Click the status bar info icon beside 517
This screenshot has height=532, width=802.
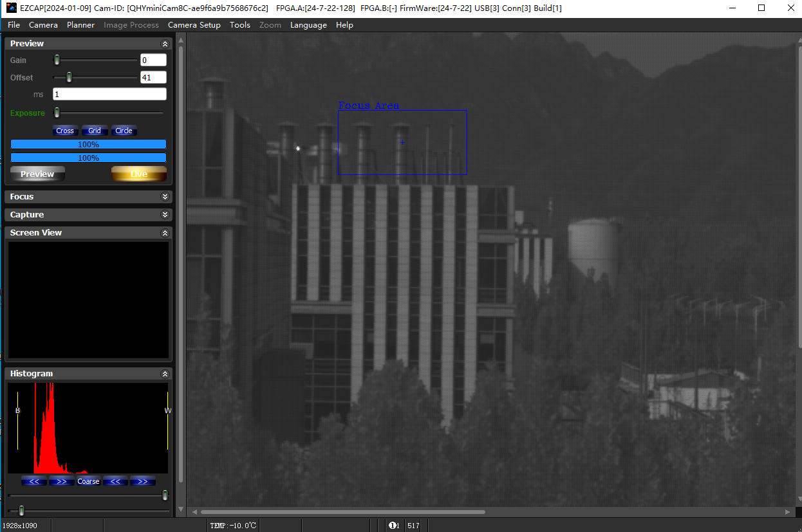393,526
